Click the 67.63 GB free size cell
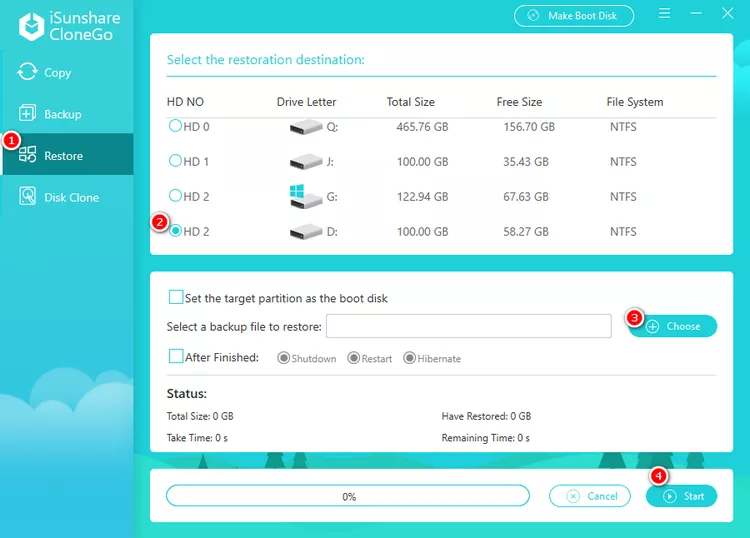This screenshot has width=750, height=538. (x=526, y=197)
